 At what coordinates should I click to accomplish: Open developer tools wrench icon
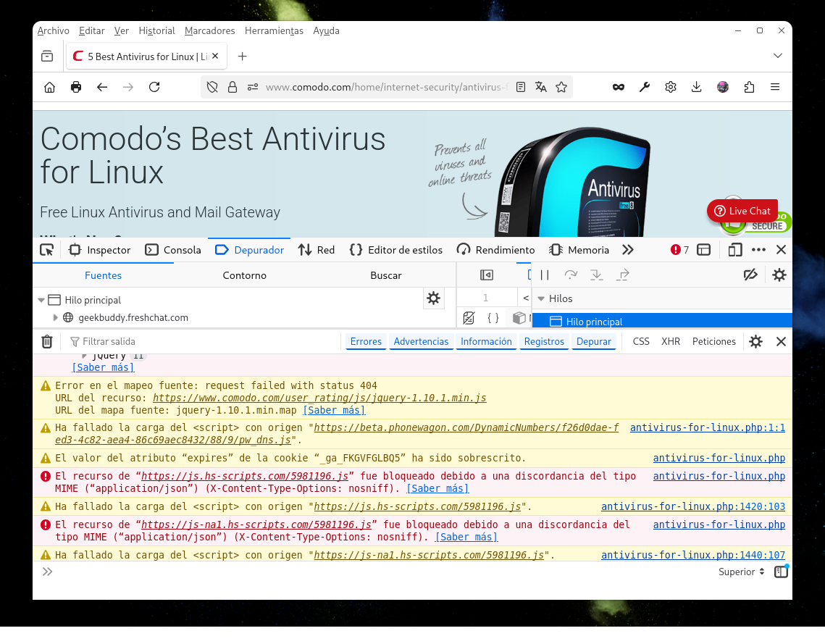[x=645, y=88]
